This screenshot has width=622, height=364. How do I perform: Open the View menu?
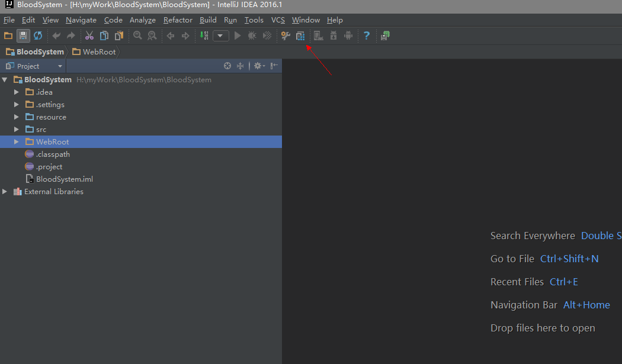tap(50, 20)
